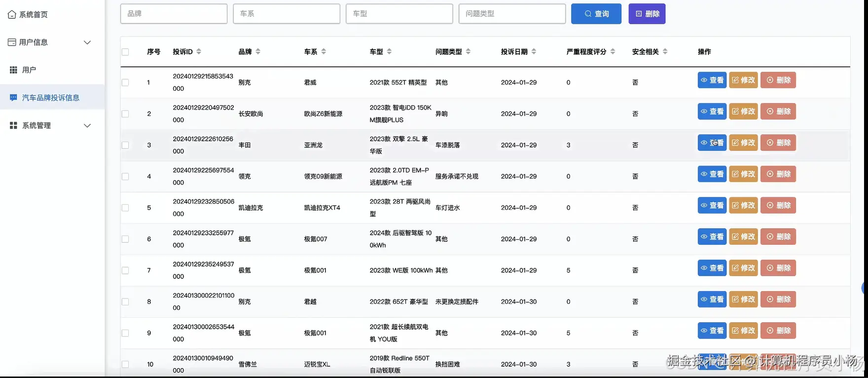Edit row 2 长安欧尚 with 修改
Viewport: 868px width, 378px height.
(x=743, y=112)
